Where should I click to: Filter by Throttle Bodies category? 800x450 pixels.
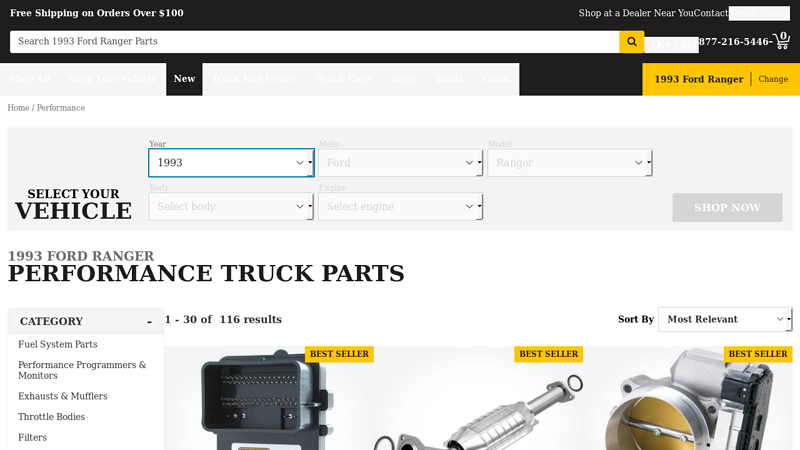[x=52, y=417]
